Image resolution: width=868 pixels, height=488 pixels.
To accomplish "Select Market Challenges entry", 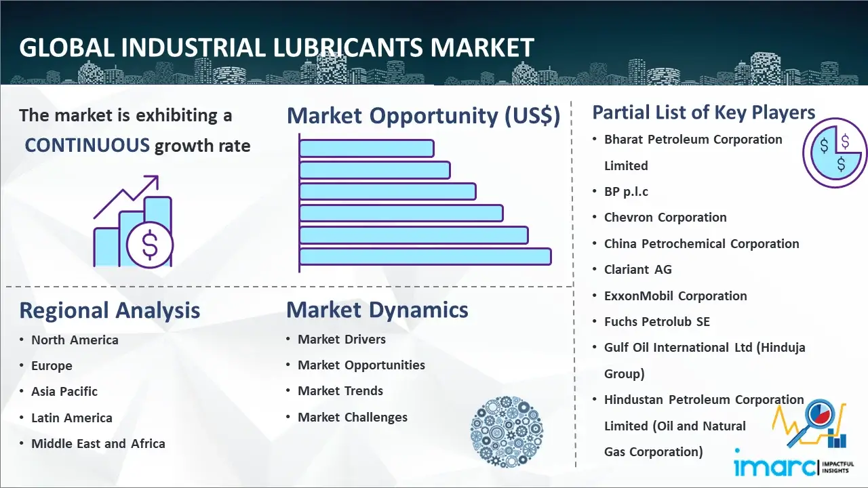I will [x=352, y=418].
